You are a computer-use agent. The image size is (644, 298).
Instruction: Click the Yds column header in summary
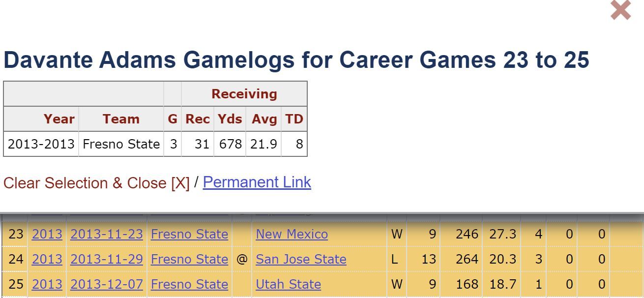point(230,119)
